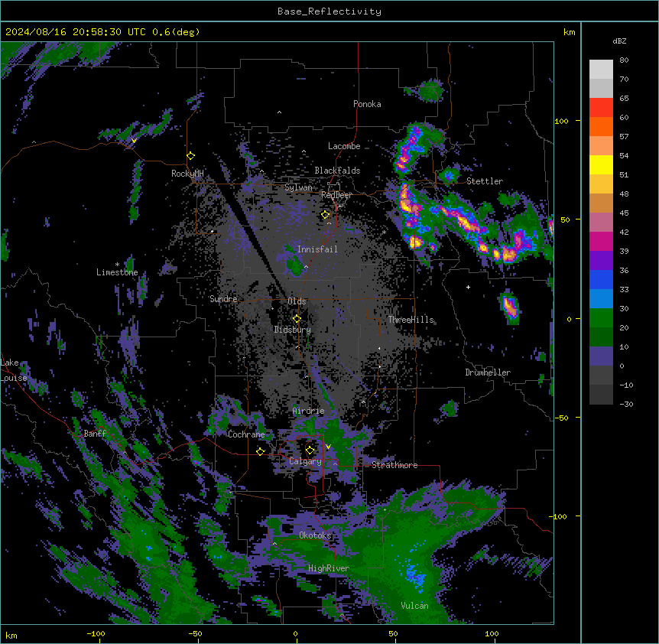The width and height of the screenshot is (659, 644).
Task: Click the 0.6(deg) elevation angle text
Action: (176, 32)
